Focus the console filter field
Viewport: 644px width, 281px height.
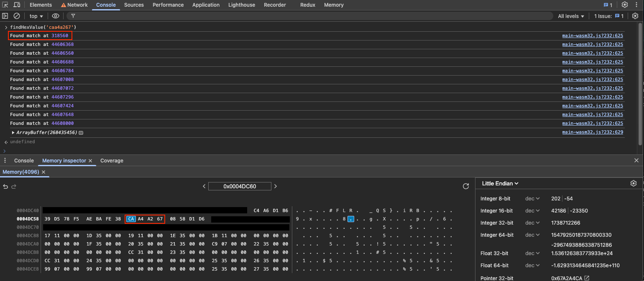(309, 16)
